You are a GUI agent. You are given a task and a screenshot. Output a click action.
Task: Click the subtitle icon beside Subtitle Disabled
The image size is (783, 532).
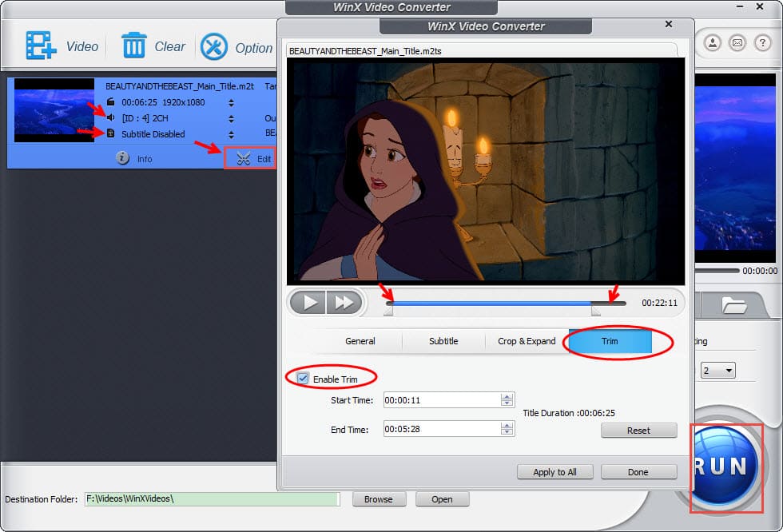click(x=111, y=133)
